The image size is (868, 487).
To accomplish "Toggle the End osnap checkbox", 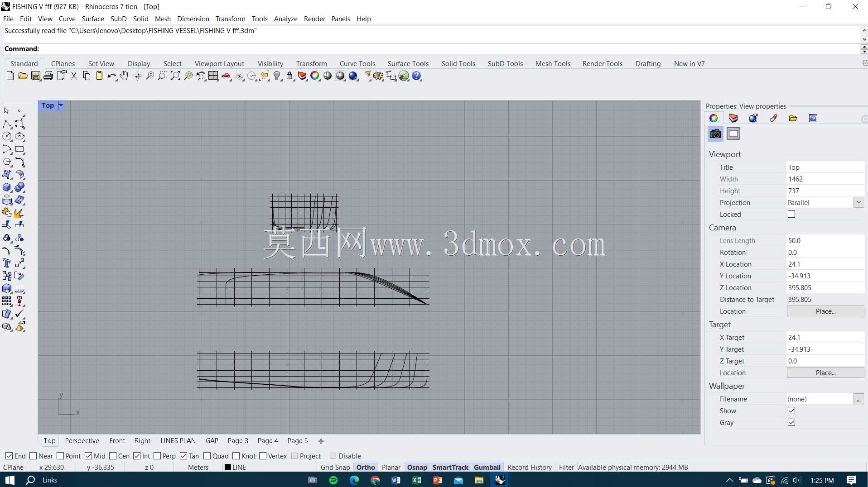I will [9, 456].
